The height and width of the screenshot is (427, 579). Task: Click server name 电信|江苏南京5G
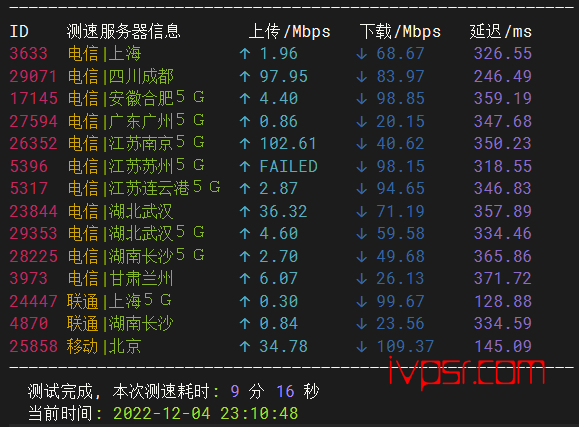click(x=136, y=143)
